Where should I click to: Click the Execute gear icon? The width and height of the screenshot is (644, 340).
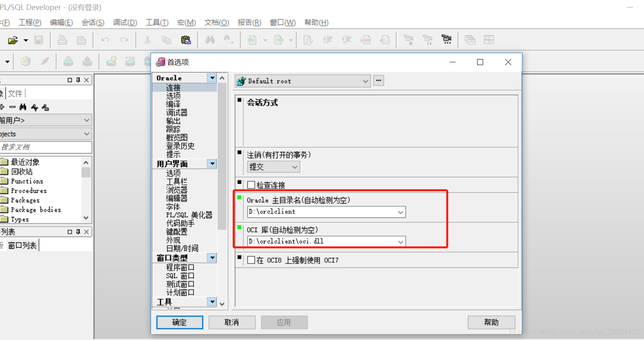tap(26, 61)
